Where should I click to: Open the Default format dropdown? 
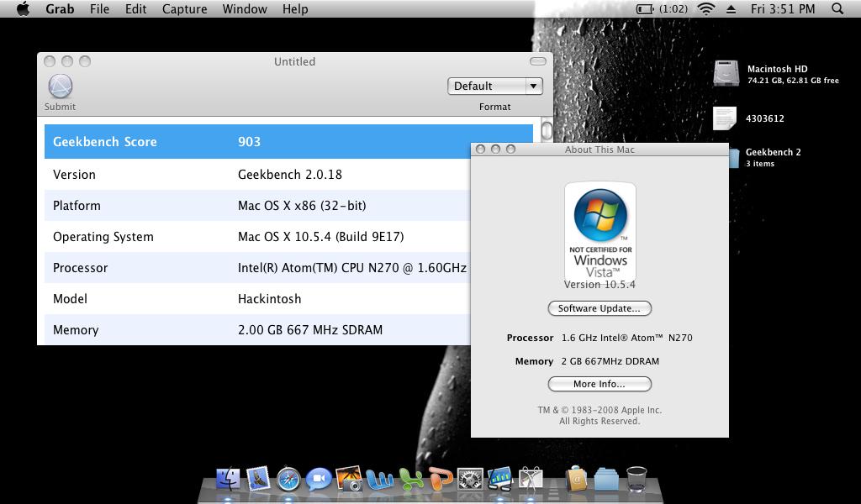pyautogui.click(x=494, y=87)
